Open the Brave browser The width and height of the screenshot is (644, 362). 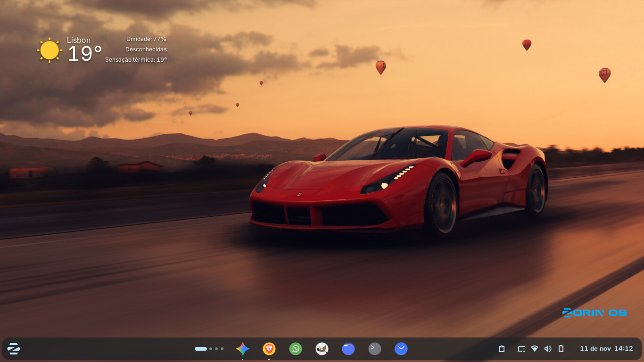click(269, 349)
